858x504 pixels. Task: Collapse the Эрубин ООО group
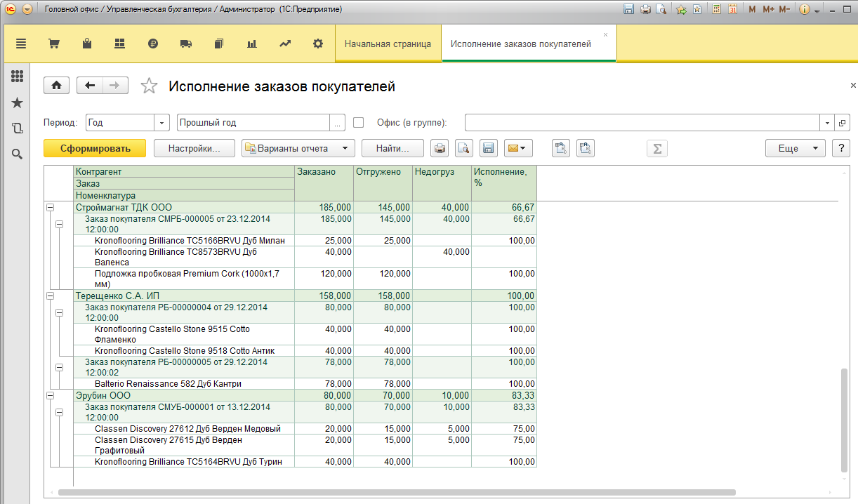point(50,396)
